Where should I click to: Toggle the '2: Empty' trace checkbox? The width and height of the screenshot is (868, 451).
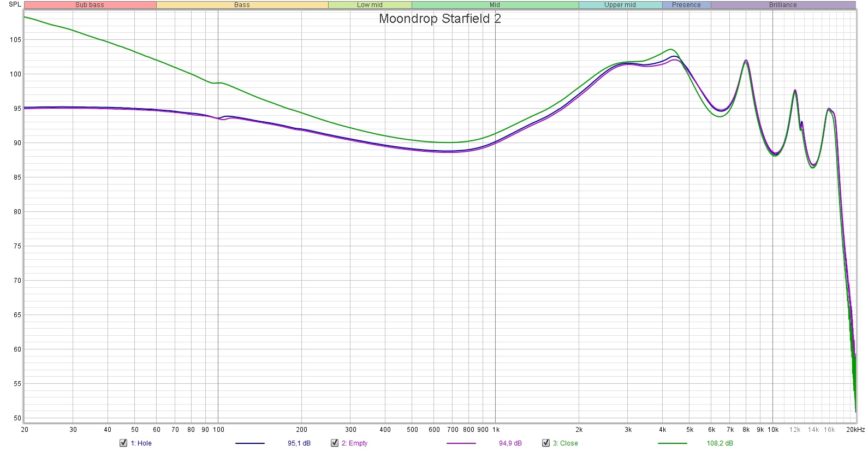pyautogui.click(x=335, y=443)
